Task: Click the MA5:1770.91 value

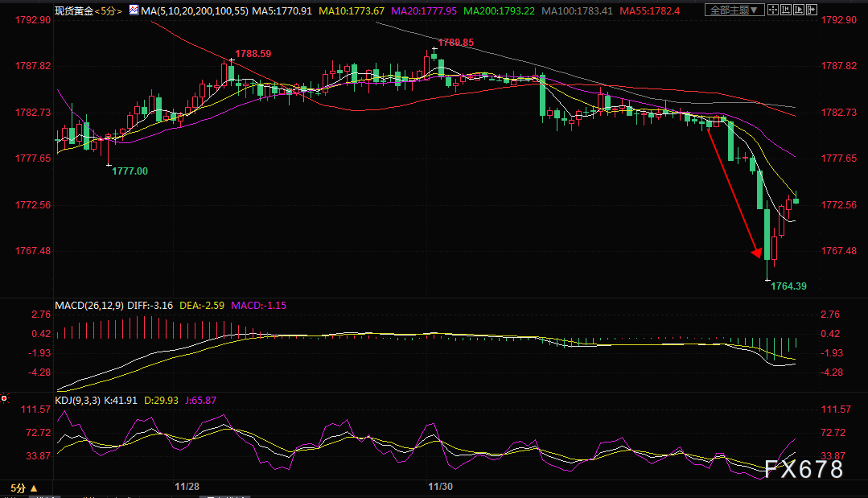Action: pos(282,10)
